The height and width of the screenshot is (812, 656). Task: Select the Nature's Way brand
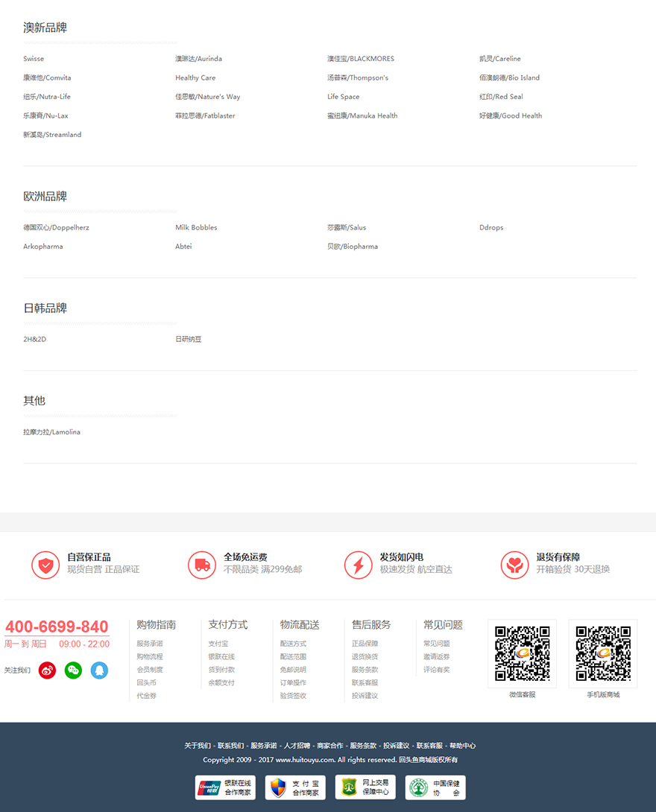click(x=208, y=97)
